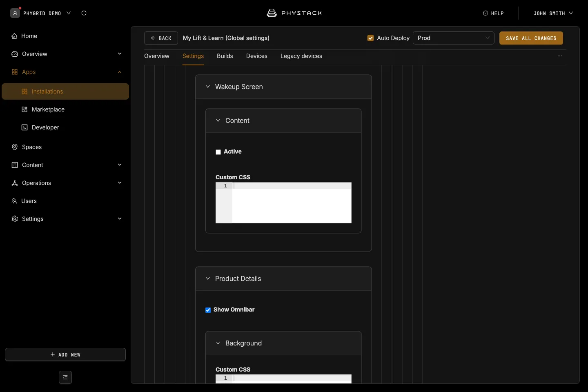
Task: Collapse sidebar using the bottom menu icon
Action: [x=65, y=377]
